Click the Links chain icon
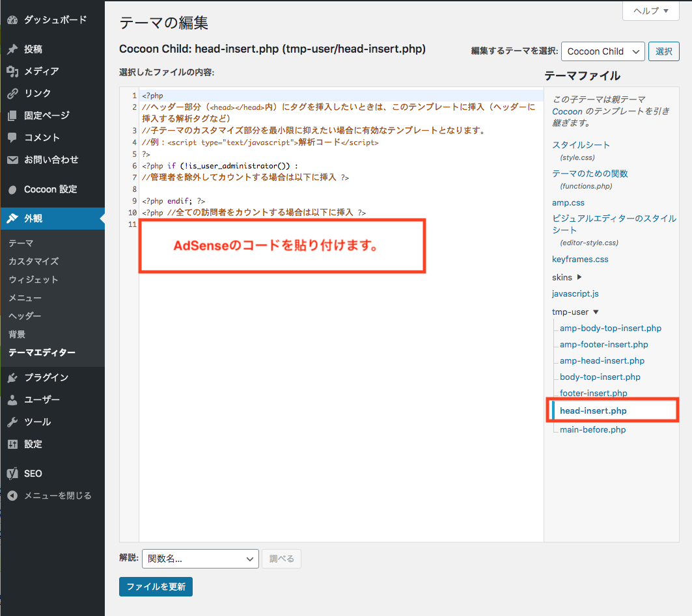 tap(12, 93)
